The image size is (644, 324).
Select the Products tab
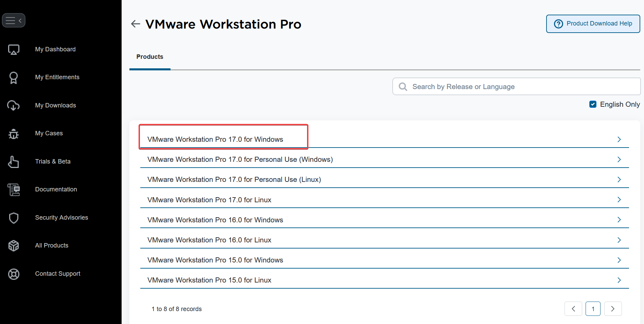150,57
